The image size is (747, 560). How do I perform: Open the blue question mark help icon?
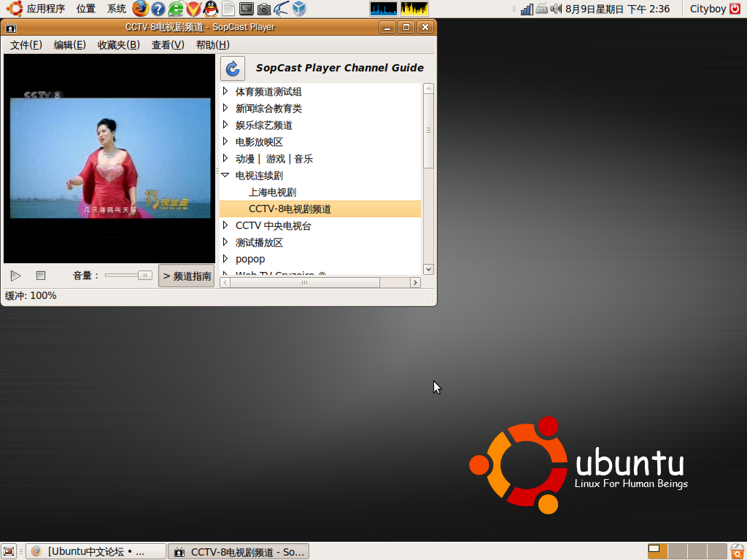(x=158, y=9)
